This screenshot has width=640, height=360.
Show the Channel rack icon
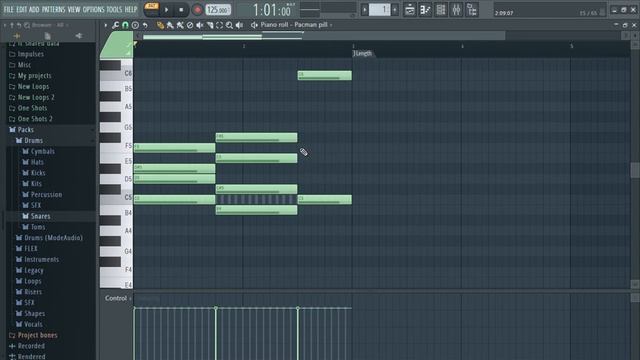[440, 10]
